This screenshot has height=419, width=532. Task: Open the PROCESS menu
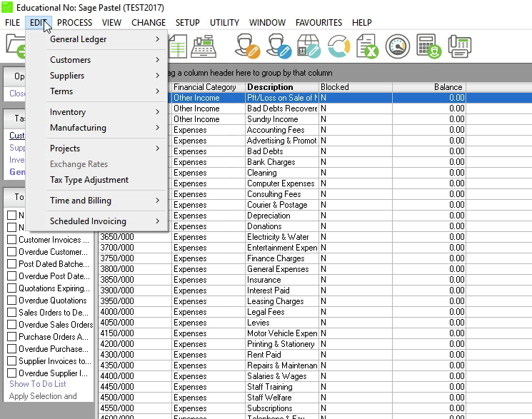click(x=74, y=23)
